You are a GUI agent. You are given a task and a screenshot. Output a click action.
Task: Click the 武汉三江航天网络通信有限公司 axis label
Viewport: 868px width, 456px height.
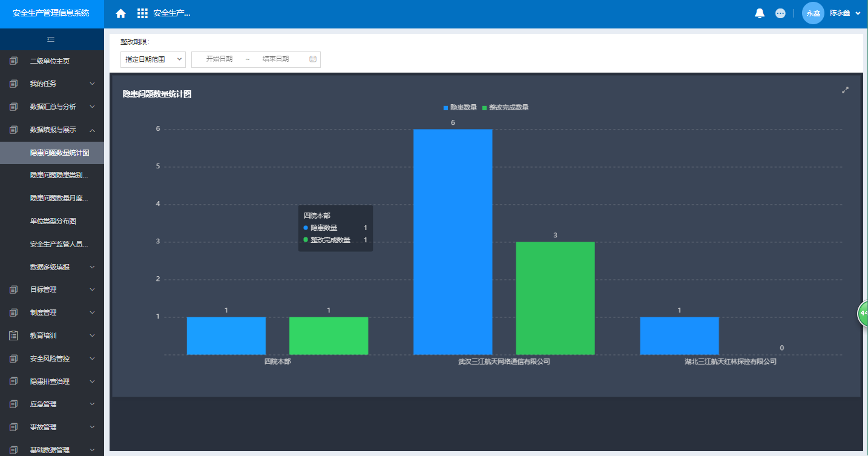click(504, 362)
